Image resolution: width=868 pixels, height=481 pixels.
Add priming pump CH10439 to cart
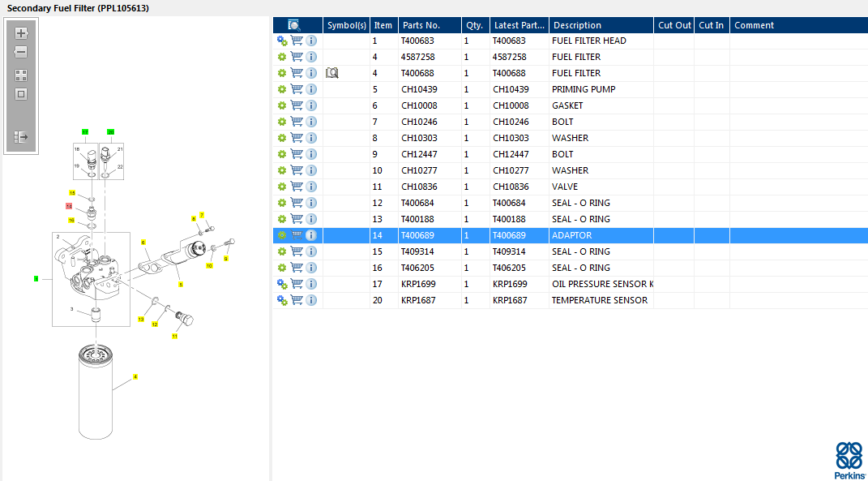click(297, 89)
